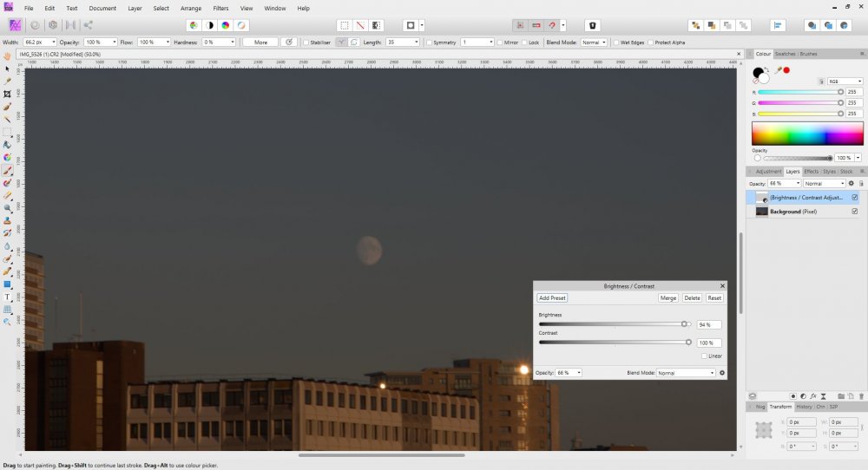This screenshot has height=470, width=868.
Task: Switch to the Tone Mapping persona icon
Action: click(70, 25)
